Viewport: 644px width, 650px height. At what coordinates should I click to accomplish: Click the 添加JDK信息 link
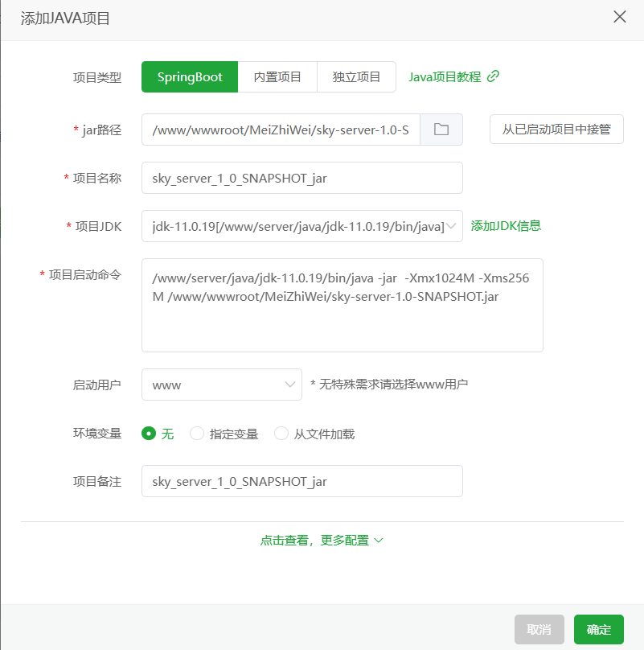506,225
